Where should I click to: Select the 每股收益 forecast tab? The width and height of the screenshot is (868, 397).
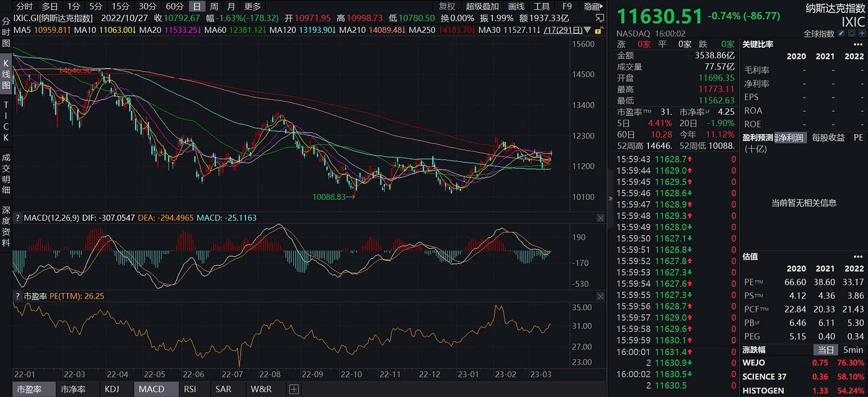(x=828, y=137)
